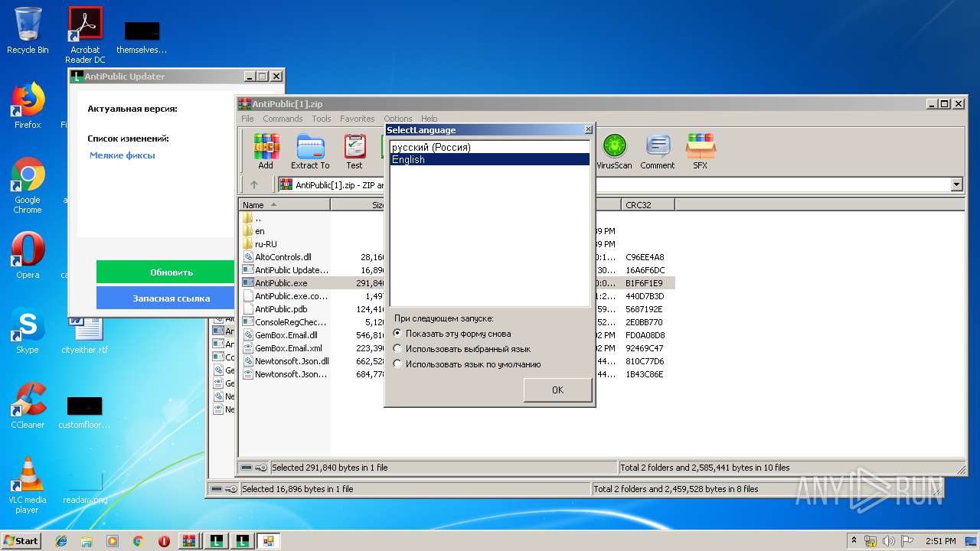The image size is (980, 551).
Task: Open the Firefox desktop shortcut
Action: [x=28, y=106]
